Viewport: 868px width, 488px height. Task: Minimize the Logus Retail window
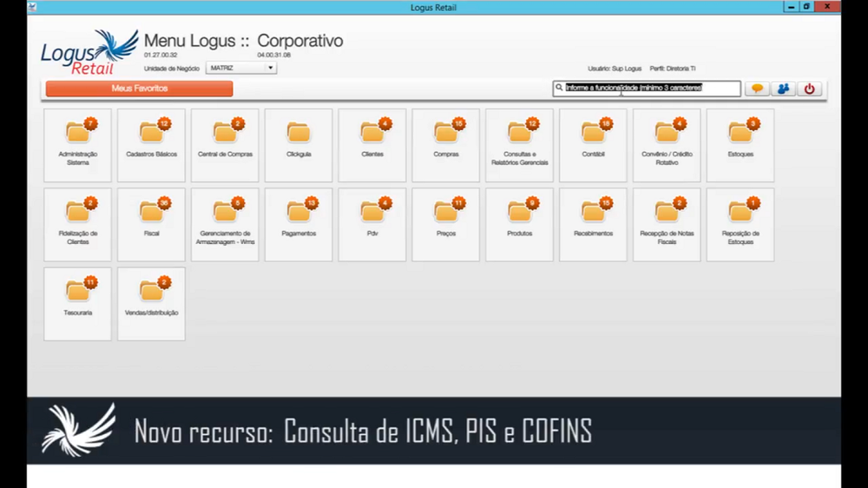(791, 7)
